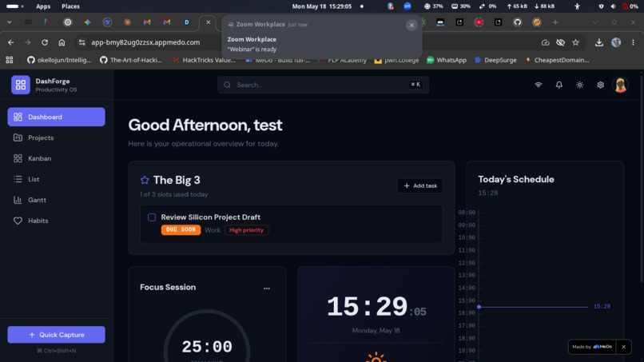Click the site information icon

pos(82,42)
